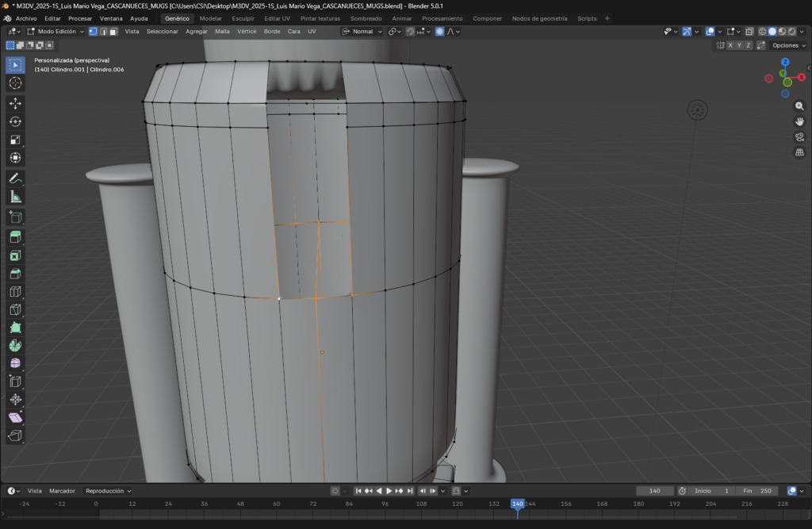Choose the 3D Cursor tool
812x529 pixels.
(x=15, y=83)
